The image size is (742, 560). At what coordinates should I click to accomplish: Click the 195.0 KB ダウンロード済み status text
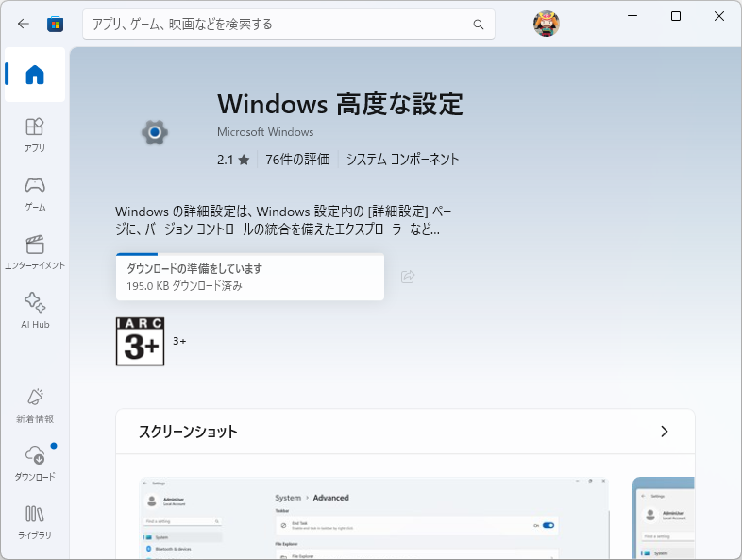(184, 286)
